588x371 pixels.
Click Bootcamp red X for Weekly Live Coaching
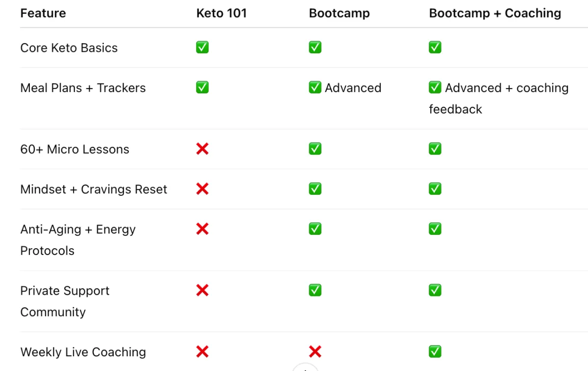[x=315, y=351]
